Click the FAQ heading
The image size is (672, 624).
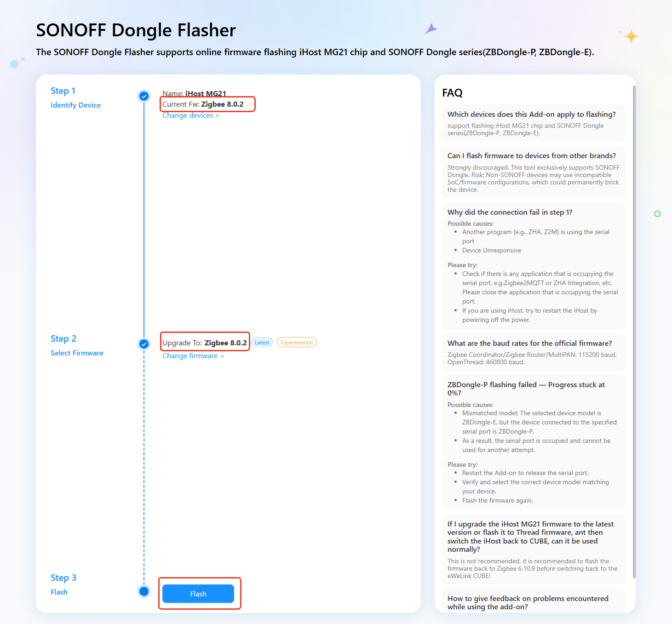(452, 93)
